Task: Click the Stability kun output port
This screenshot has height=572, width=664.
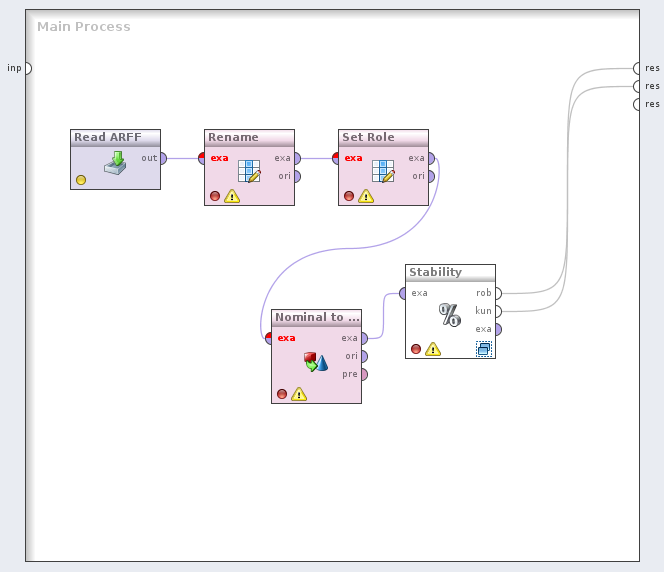Action: point(497,311)
